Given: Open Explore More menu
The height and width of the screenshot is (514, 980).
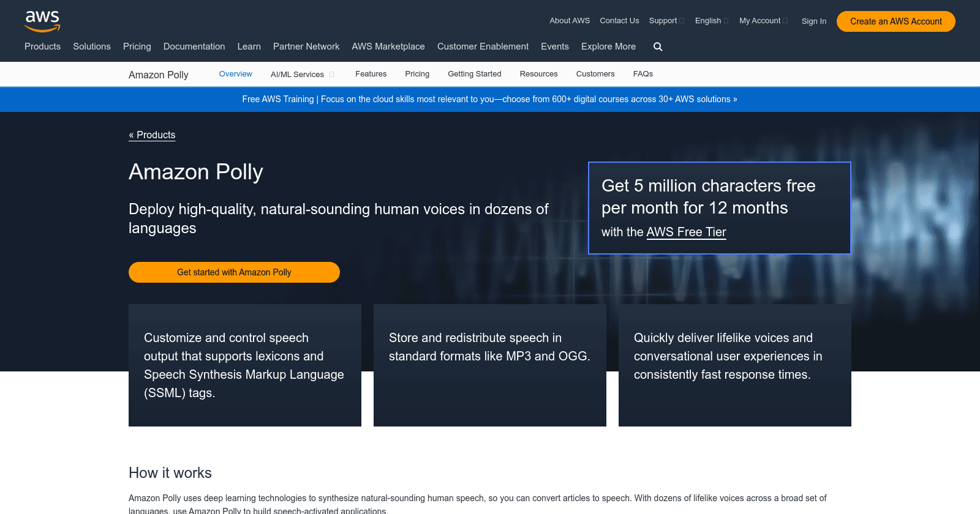Looking at the screenshot, I should coord(608,47).
